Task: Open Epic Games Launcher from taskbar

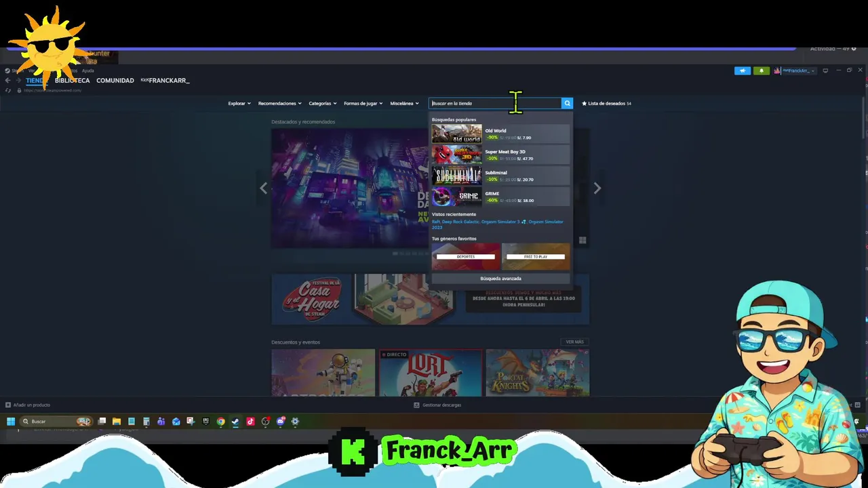Action: [x=205, y=422]
